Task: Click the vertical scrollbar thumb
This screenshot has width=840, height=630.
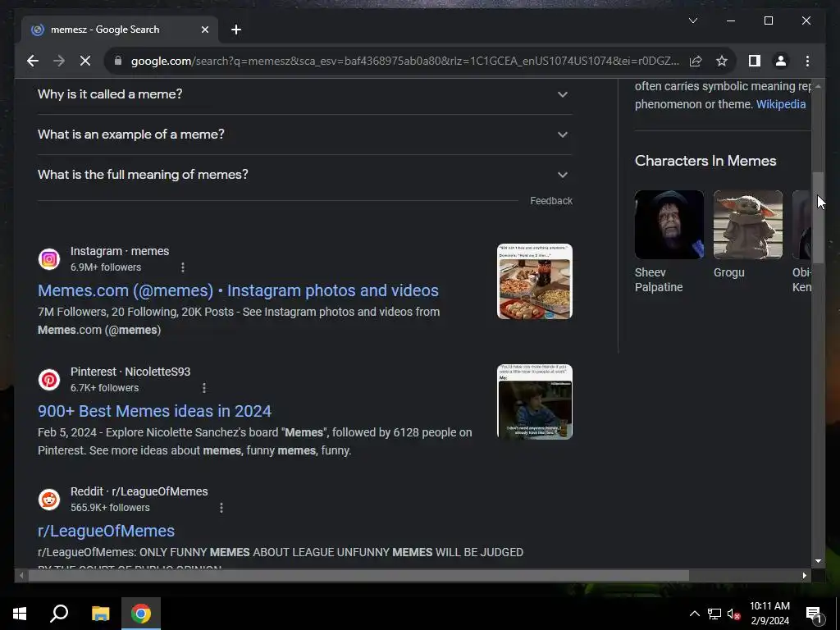Action: coord(818,217)
